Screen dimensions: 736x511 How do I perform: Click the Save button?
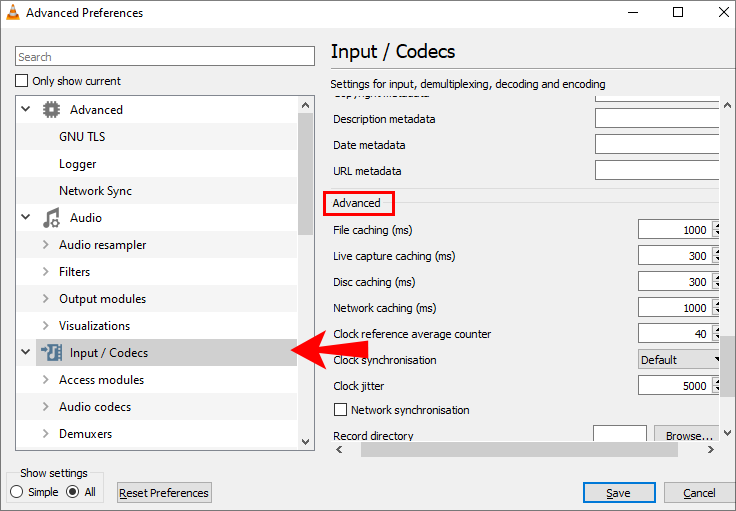point(619,493)
